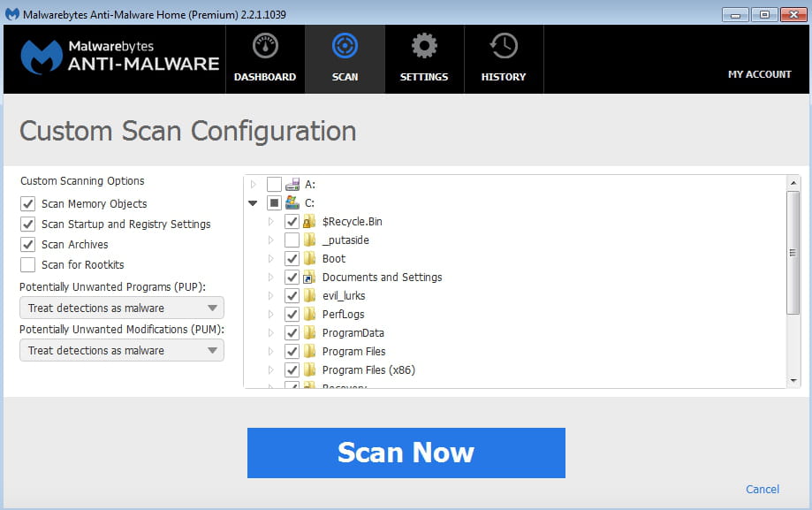Click the folder tree scrollbar down arrow
The image size is (812, 510).
click(793, 380)
